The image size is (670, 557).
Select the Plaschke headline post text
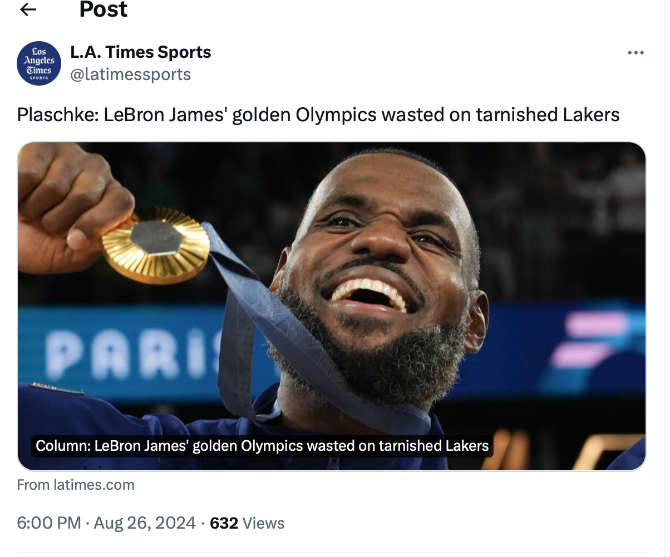pos(318,115)
